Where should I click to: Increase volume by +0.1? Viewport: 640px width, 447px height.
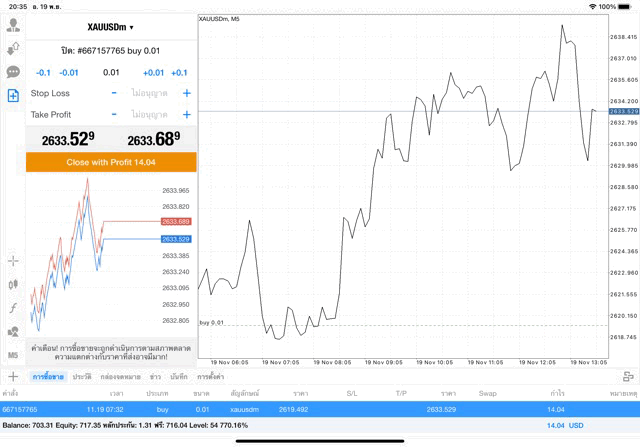pyautogui.click(x=179, y=72)
